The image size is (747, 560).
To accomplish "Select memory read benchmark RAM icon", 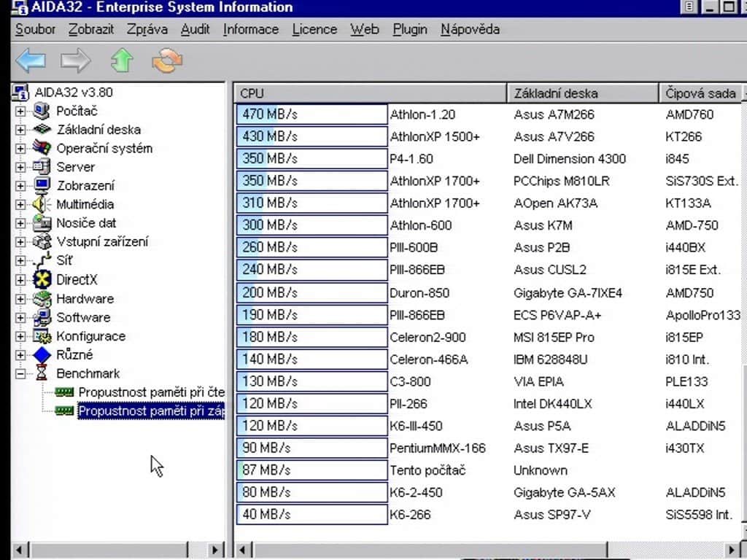I will 64,392.
